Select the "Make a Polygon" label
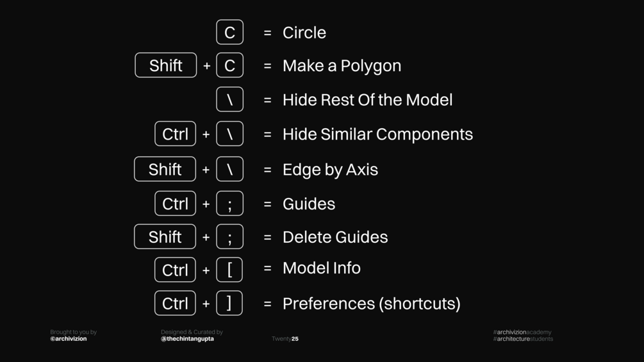Image resolution: width=644 pixels, height=362 pixels. pyautogui.click(x=342, y=65)
